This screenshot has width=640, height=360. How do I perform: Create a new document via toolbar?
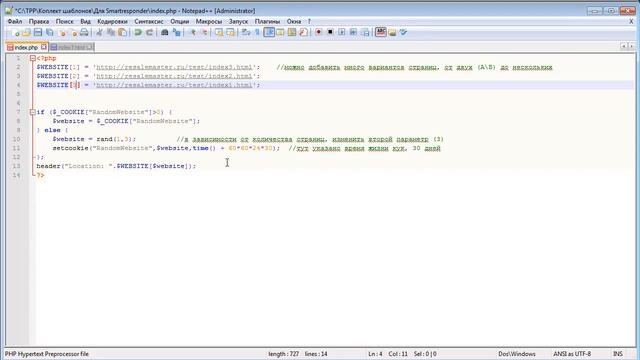[x=16, y=32]
